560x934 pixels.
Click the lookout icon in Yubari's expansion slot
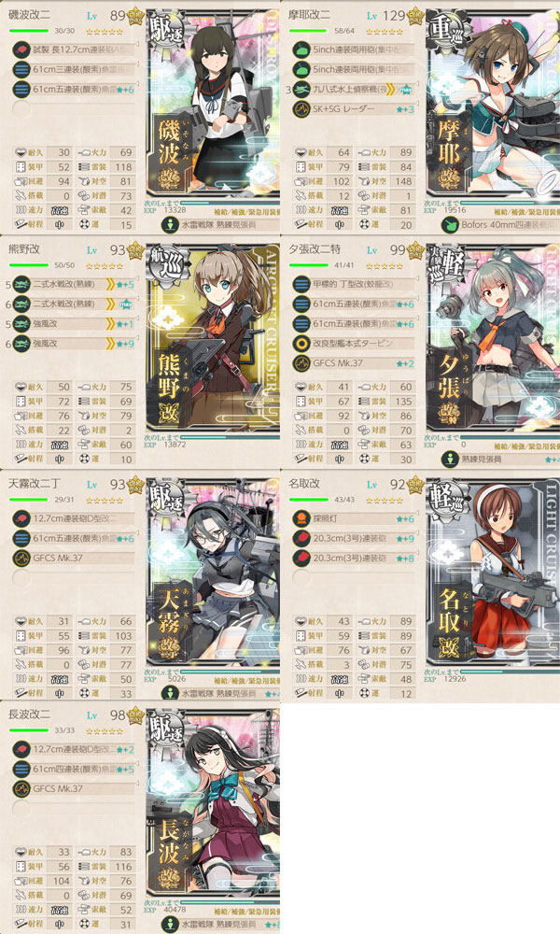click(x=450, y=460)
